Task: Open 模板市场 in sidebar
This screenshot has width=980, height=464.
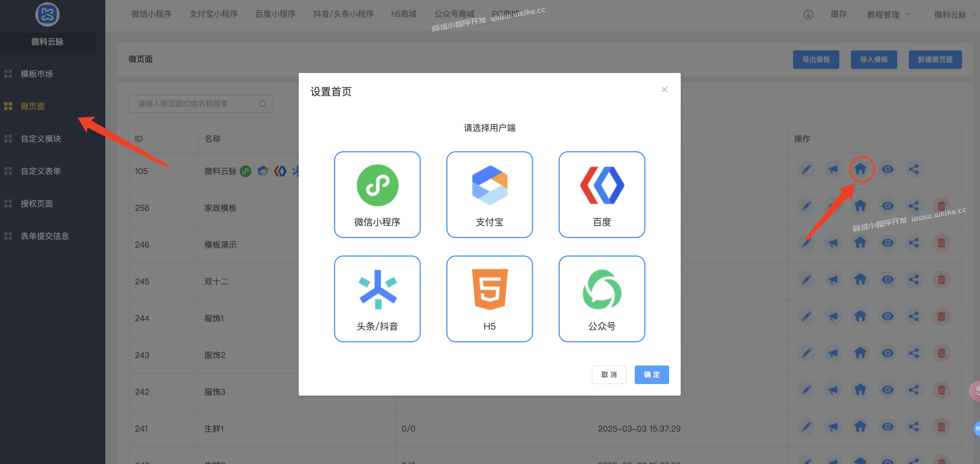Action: coord(36,74)
